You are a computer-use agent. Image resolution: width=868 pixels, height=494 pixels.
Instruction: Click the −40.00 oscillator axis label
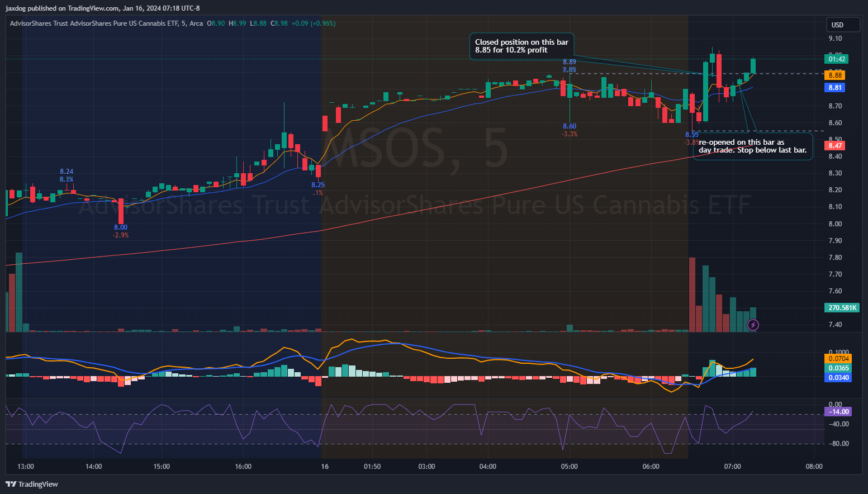pos(839,424)
